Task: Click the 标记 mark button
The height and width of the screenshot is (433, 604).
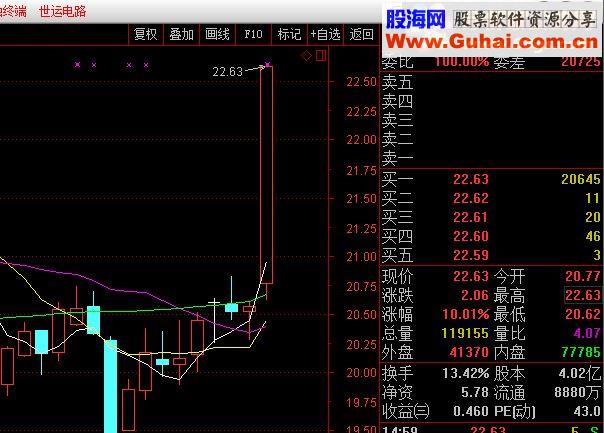Action: point(289,35)
